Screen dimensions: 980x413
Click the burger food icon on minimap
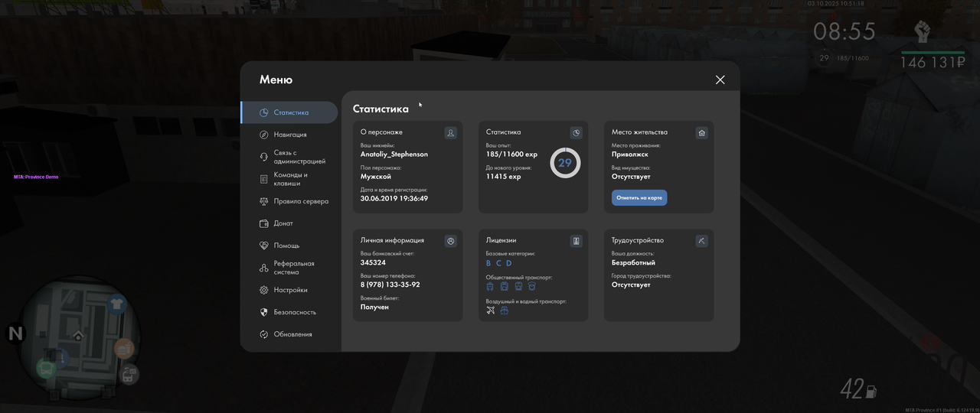(x=124, y=349)
